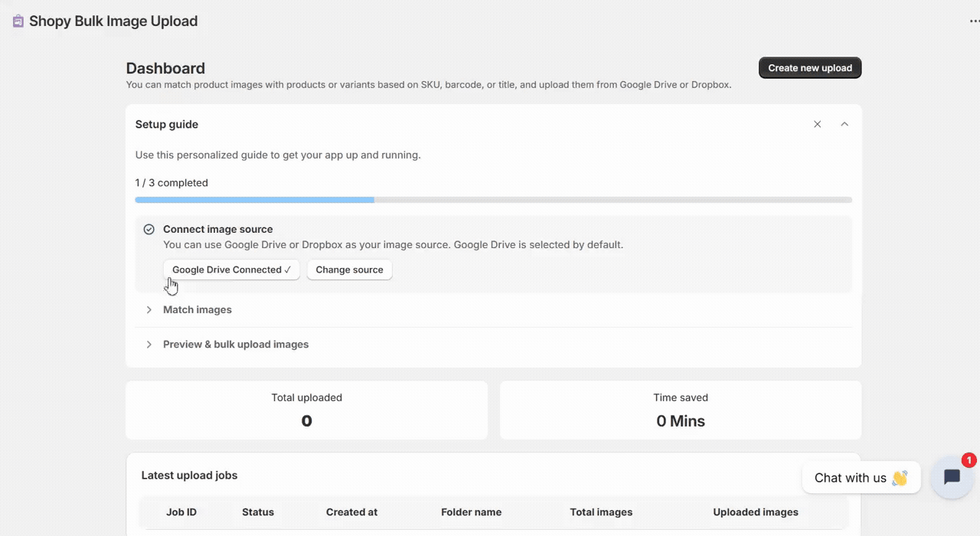Expand the Preview & bulk upload images chevron

click(x=149, y=345)
